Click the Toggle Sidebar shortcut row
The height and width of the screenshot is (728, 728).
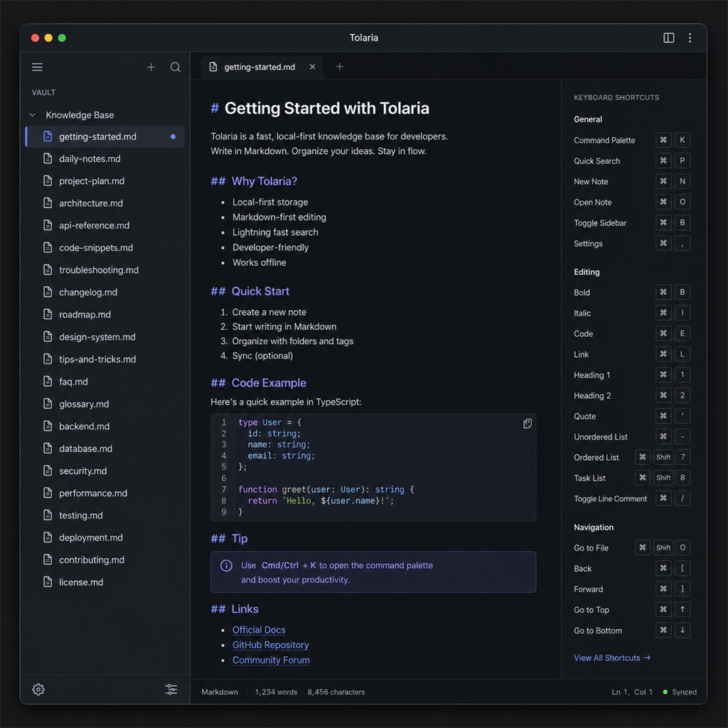(632, 223)
